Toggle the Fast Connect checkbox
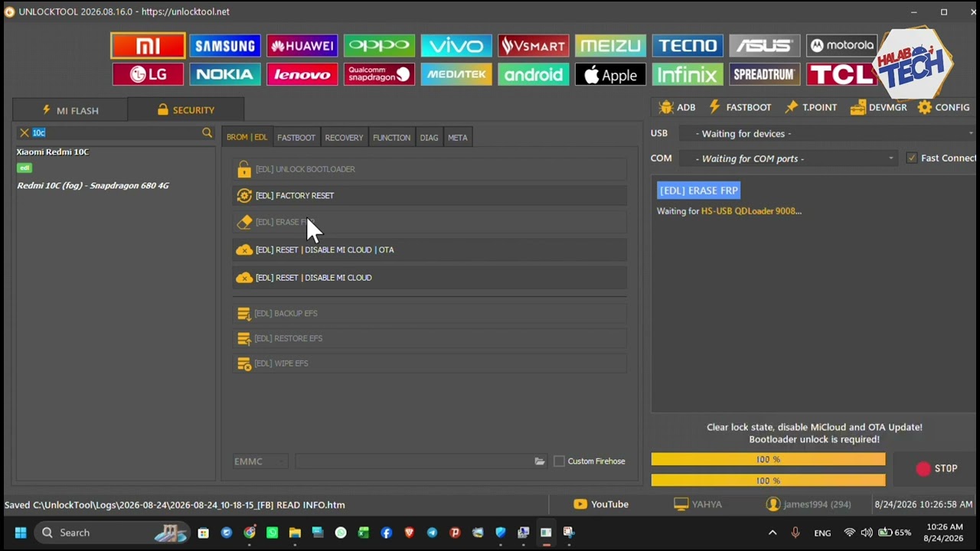Viewport: 980px width, 551px height. (x=911, y=158)
